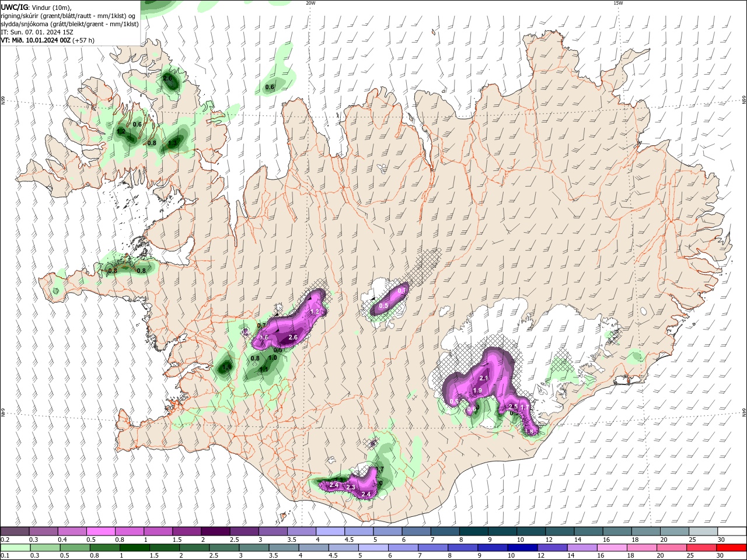Click the '64N' latitude label on the right edge
Image resolution: width=747 pixels, height=560 pixels.
click(744, 412)
